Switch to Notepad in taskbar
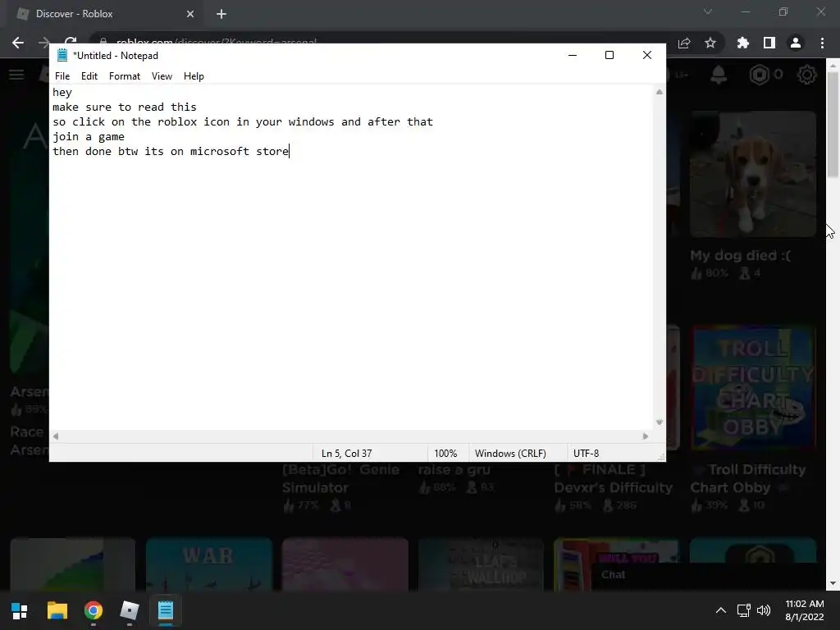840x630 pixels. tap(166, 610)
